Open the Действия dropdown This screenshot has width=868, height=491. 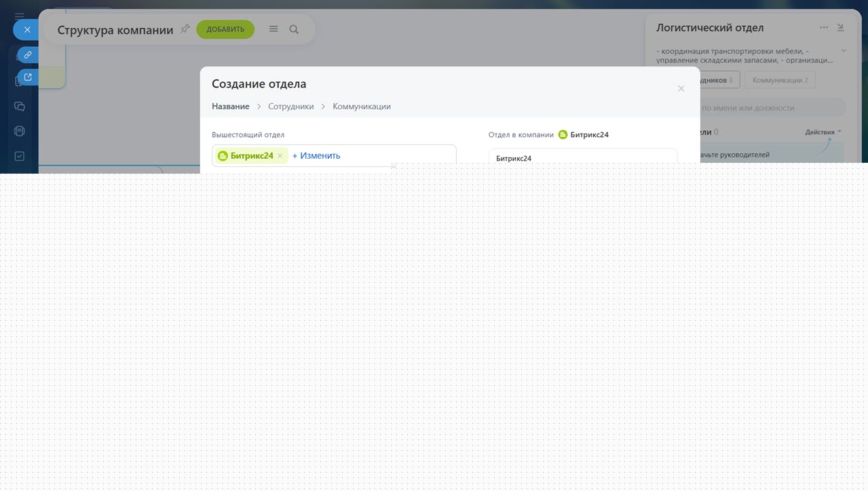coord(823,132)
